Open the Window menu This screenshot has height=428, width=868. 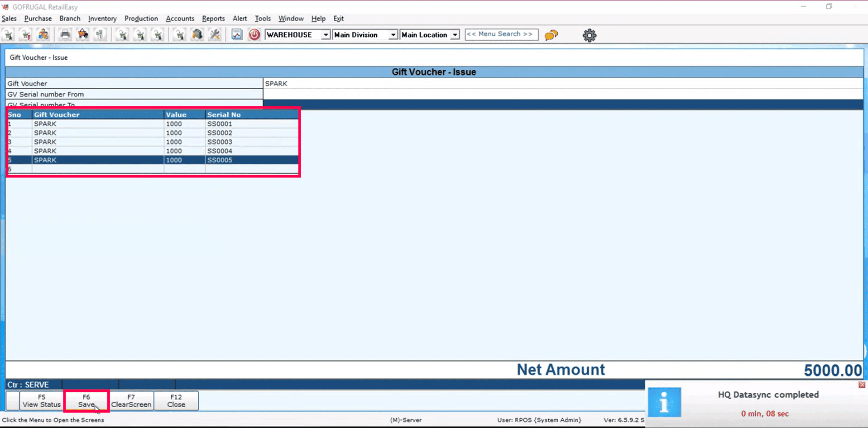[x=291, y=19]
